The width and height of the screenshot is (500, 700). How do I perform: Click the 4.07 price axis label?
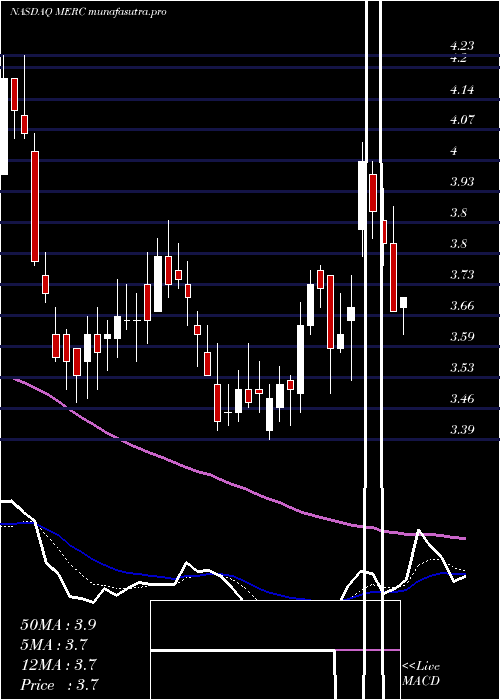pos(462,120)
